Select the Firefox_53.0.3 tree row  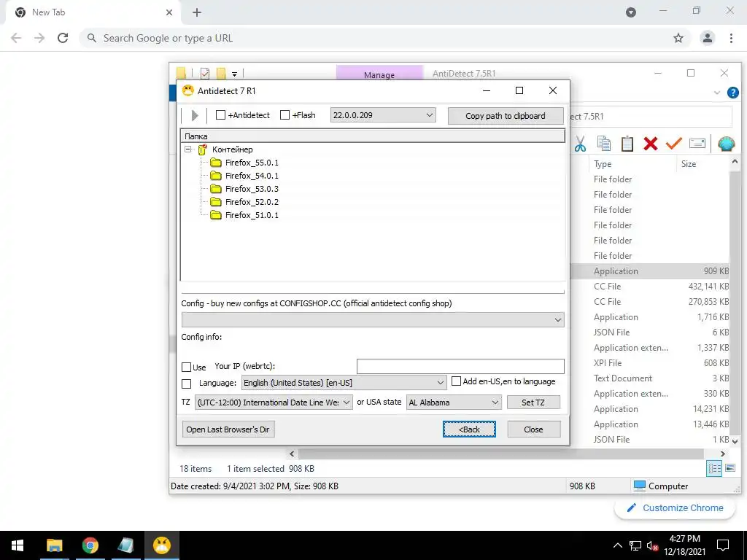tap(252, 189)
